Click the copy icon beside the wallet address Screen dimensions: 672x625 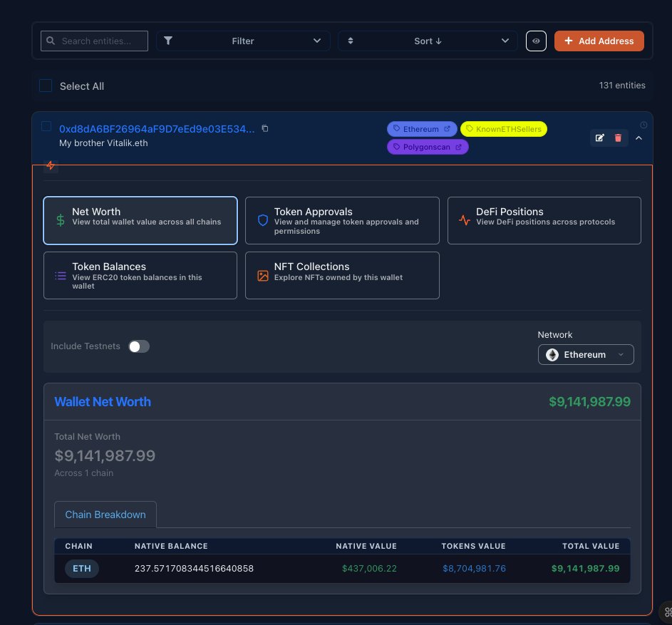point(264,129)
